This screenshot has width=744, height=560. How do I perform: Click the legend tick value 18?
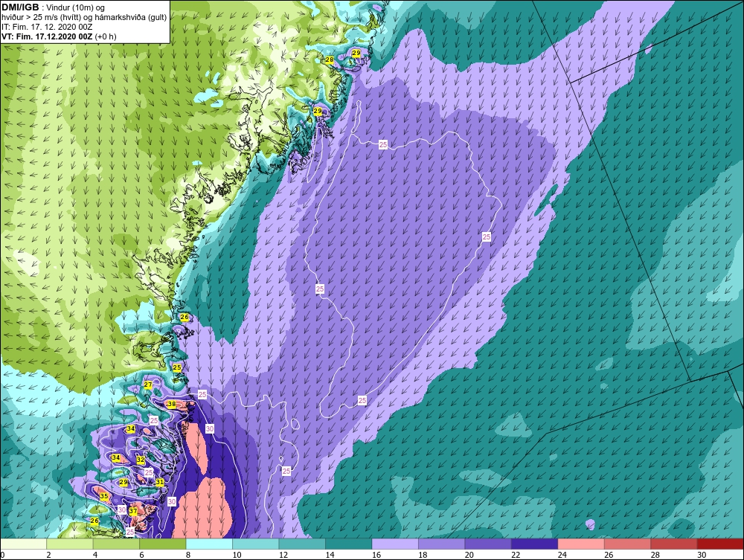click(423, 555)
